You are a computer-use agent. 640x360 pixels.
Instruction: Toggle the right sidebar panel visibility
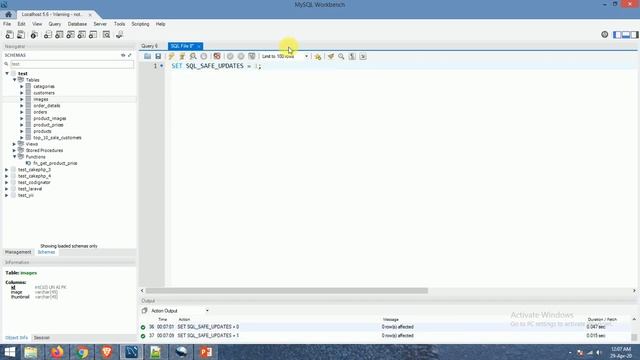634,35
